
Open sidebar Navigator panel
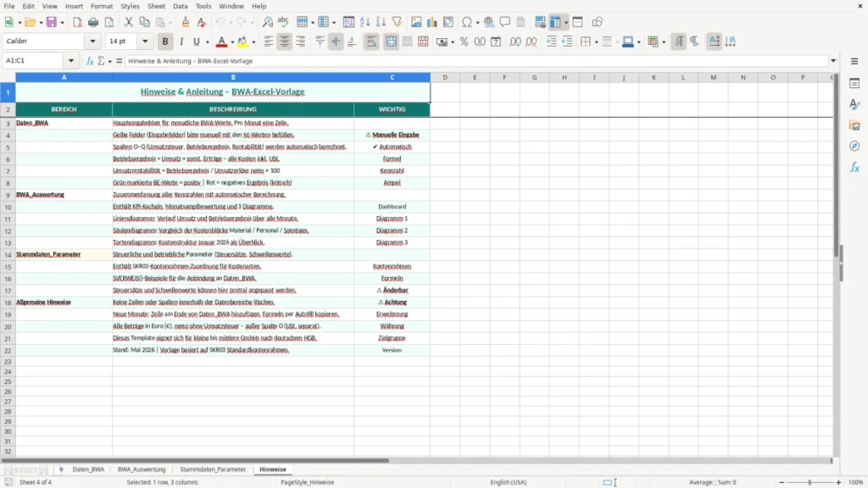[x=854, y=146]
